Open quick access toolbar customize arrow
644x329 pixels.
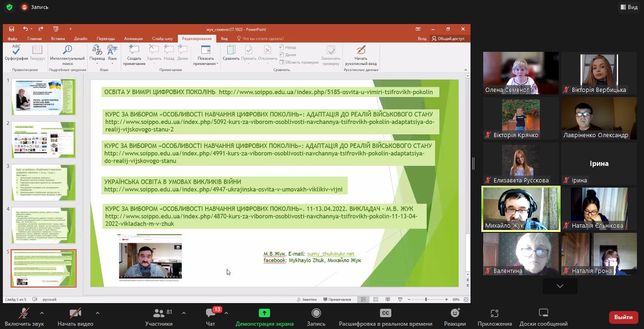70,29
